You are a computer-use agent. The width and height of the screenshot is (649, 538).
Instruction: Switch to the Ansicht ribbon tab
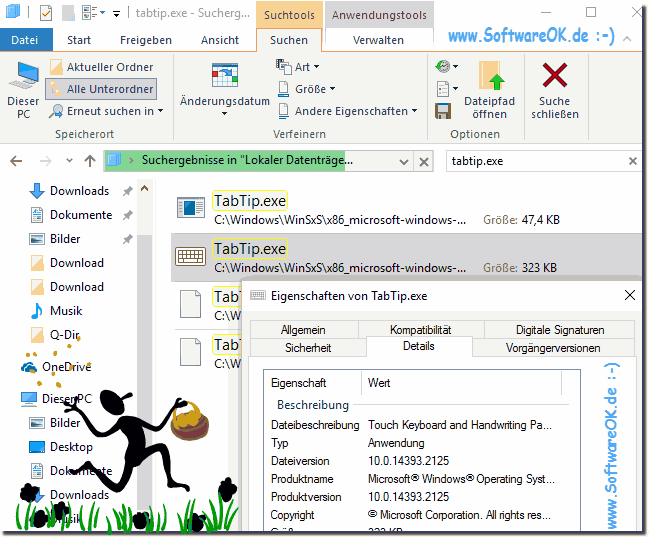pos(220,40)
